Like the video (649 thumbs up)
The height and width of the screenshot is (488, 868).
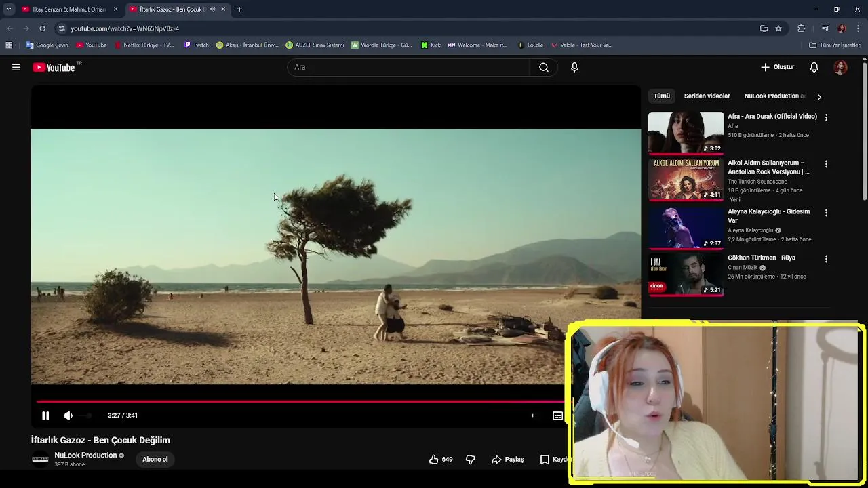441,459
